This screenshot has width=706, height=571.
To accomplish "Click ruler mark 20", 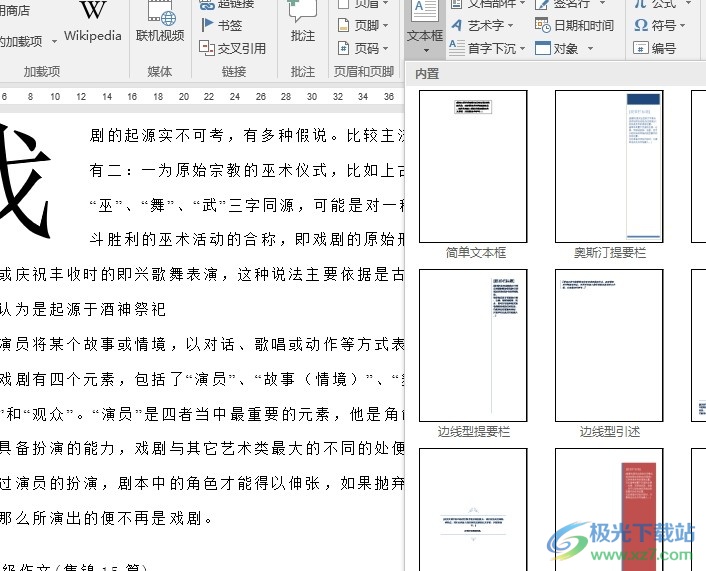I will pos(184,96).
